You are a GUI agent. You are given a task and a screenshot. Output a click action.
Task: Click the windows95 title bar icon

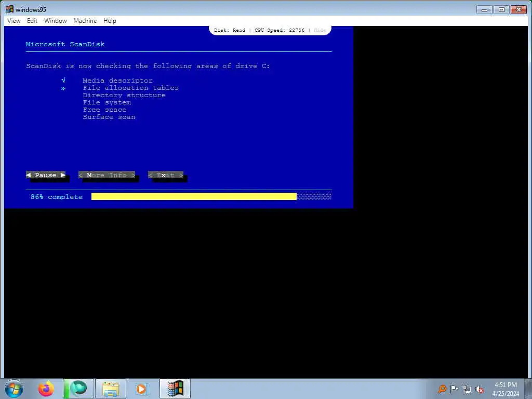tap(9, 9)
